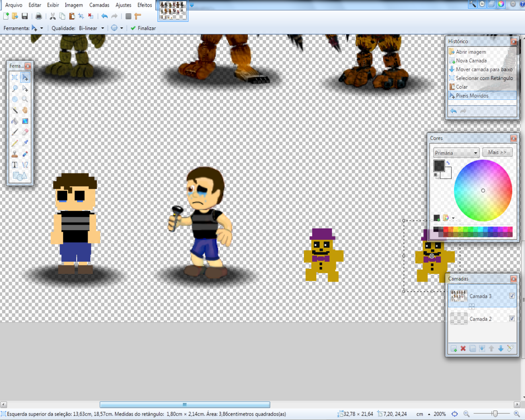Open the units dropdown next to cm
525x420 pixels.
429,414
